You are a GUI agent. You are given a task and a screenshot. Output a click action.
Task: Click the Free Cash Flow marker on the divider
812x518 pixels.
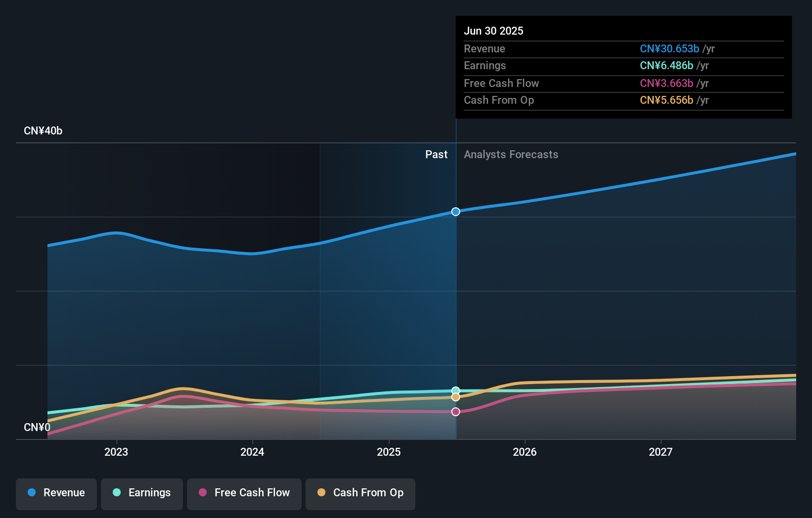click(x=455, y=411)
